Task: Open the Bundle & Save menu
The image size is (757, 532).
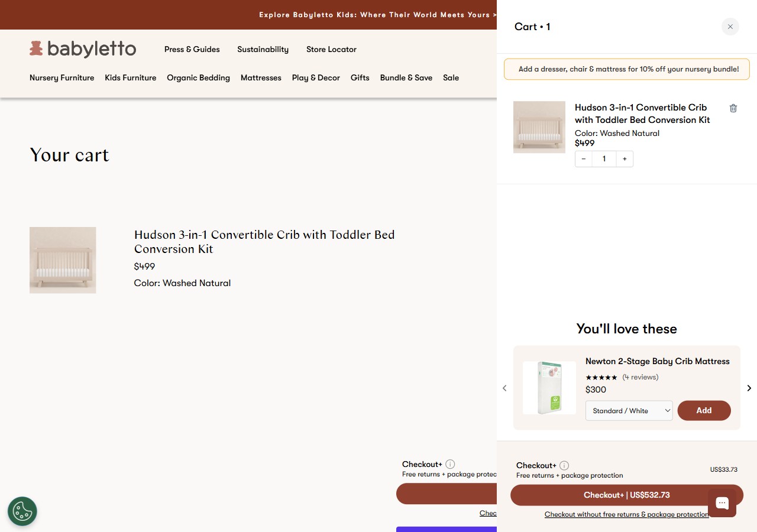Action: (406, 77)
